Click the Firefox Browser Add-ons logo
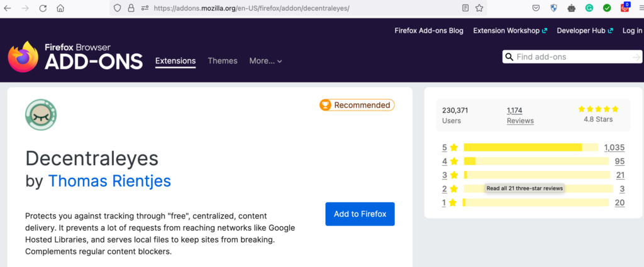The image size is (644, 267). point(75,57)
